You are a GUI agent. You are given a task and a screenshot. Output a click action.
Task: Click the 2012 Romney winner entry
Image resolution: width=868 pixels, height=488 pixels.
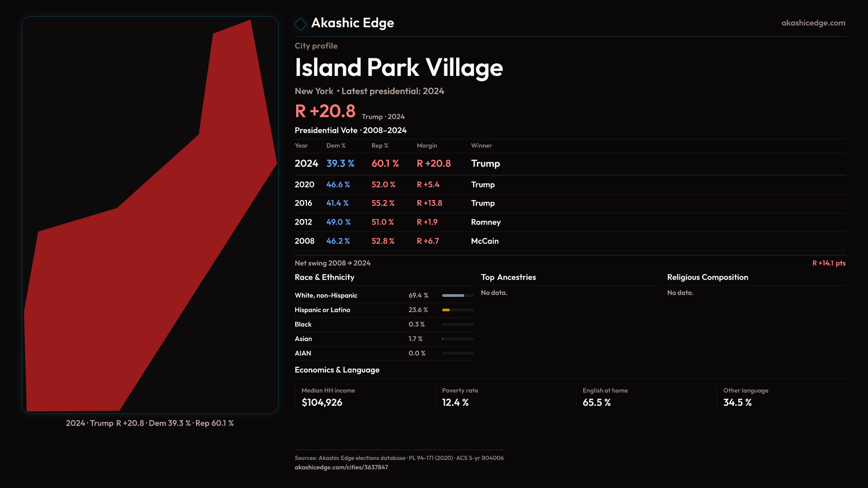486,222
